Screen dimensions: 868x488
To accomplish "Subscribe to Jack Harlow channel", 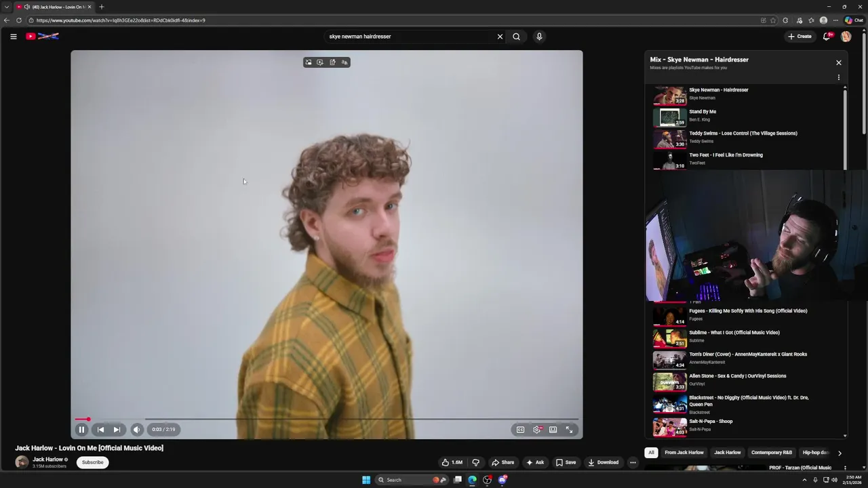I will click(93, 462).
